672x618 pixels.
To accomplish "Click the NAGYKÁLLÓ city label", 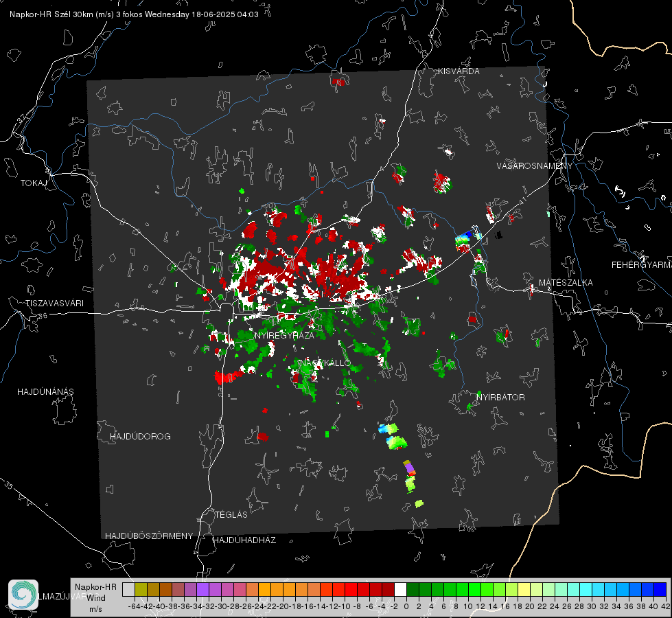I will point(325,363).
